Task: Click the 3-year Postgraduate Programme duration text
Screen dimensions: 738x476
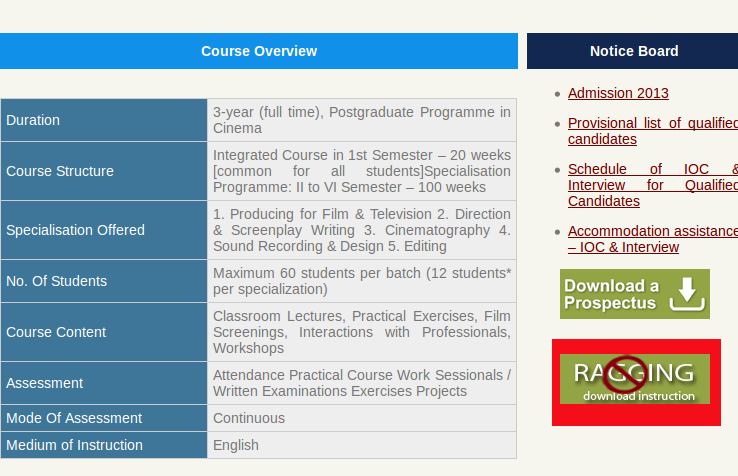Action: tap(361, 120)
